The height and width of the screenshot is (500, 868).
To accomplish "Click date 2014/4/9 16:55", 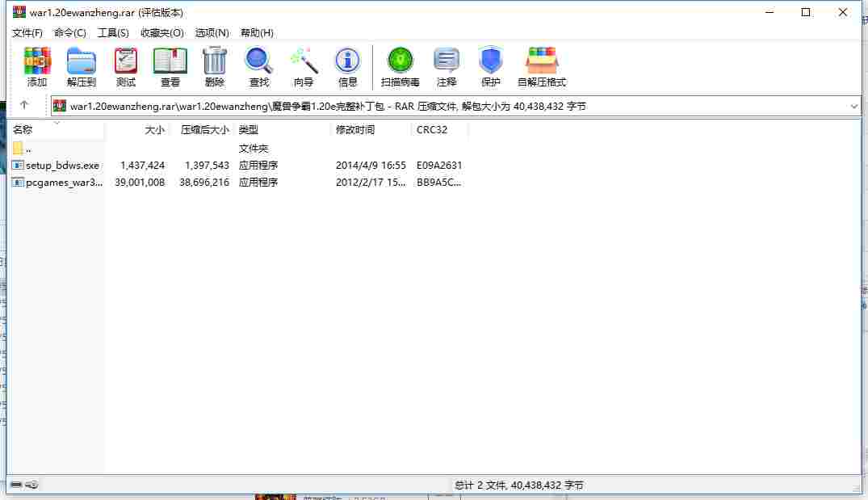I will pos(371,165).
